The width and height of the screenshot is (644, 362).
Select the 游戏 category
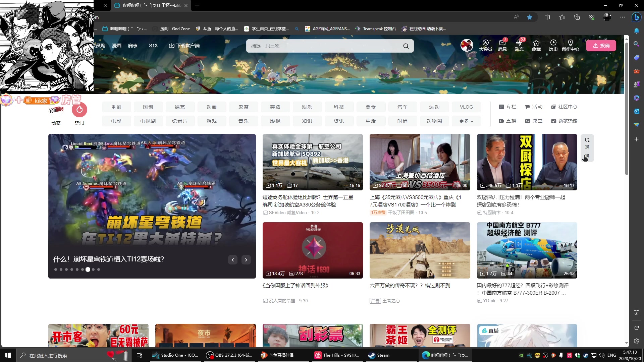click(212, 121)
